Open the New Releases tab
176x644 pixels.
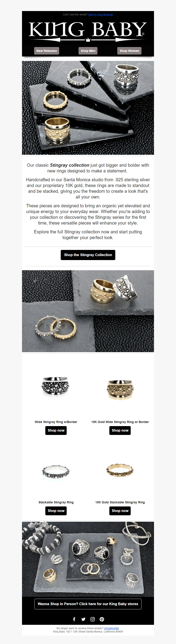point(47,51)
